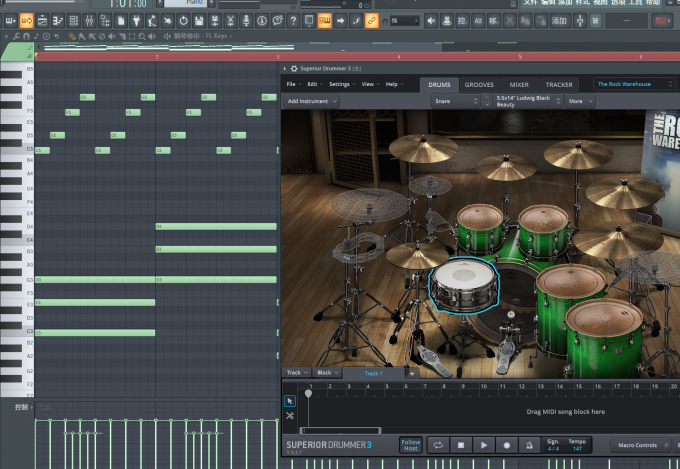Switch to the MIXER tab
This screenshot has width=680, height=469.
tap(519, 85)
